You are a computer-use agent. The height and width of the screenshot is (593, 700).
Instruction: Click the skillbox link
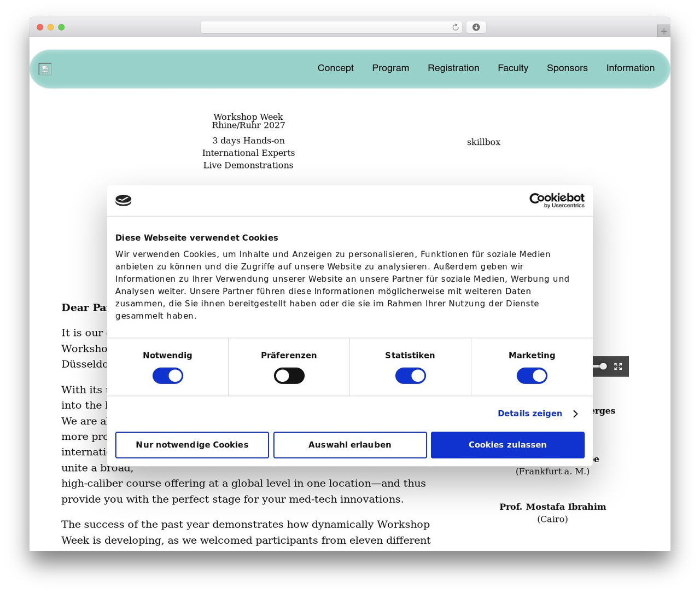click(x=483, y=142)
